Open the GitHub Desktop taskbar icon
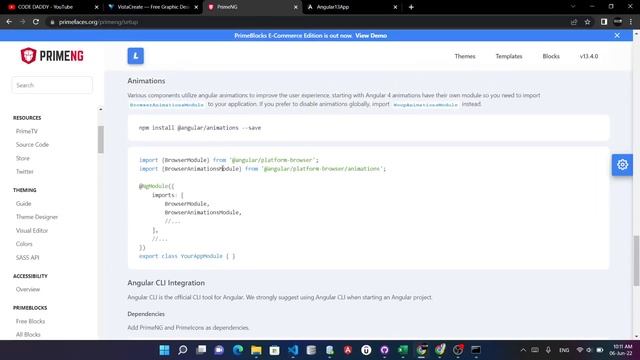 pyautogui.click(x=384, y=350)
